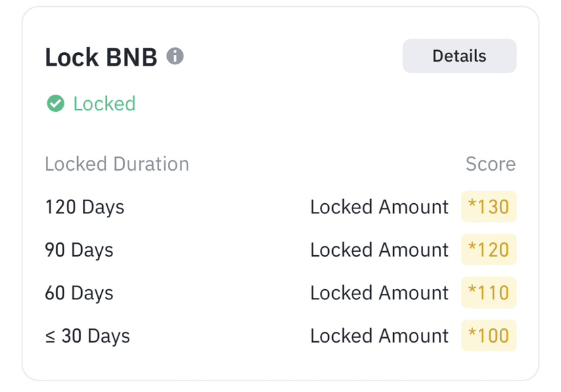Open the Details button

(459, 56)
